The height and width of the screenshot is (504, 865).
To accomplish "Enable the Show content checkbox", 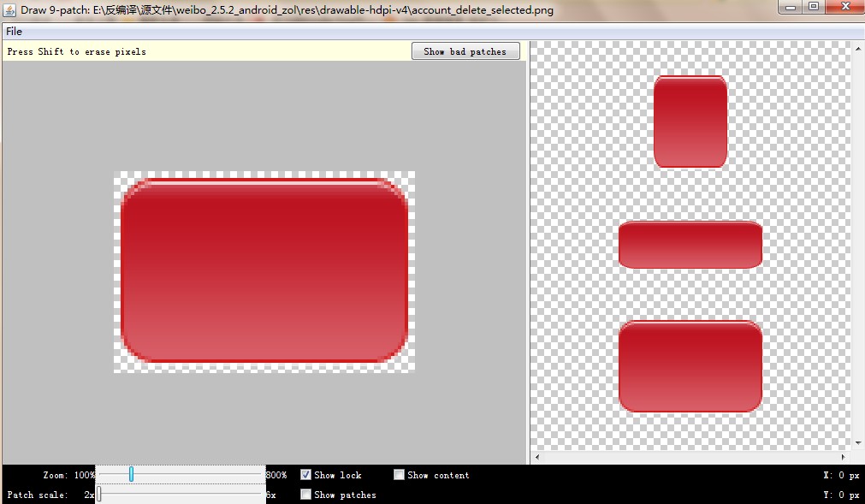I will (x=399, y=475).
